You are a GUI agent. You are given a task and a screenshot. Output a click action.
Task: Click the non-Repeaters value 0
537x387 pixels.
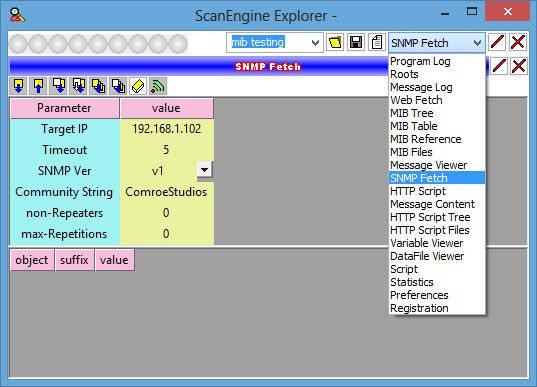(166, 213)
